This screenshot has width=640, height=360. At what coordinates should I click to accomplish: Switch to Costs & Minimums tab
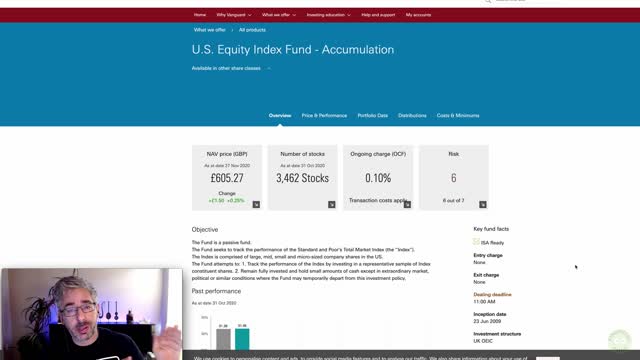pos(458,116)
